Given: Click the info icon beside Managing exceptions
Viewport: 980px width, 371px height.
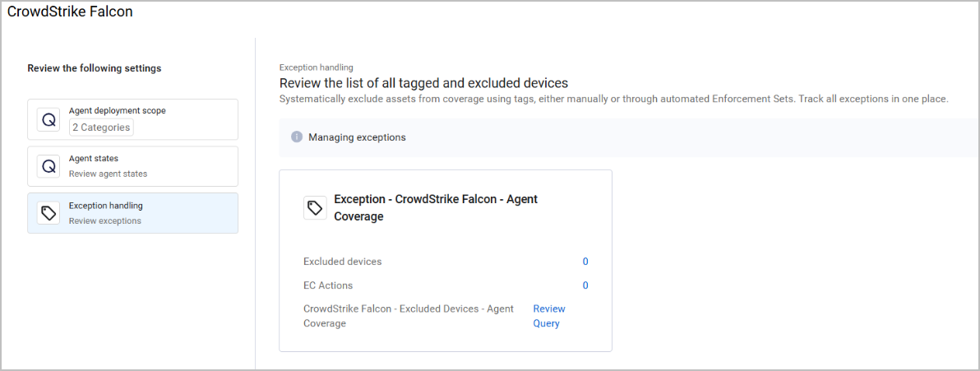Looking at the screenshot, I should [297, 137].
